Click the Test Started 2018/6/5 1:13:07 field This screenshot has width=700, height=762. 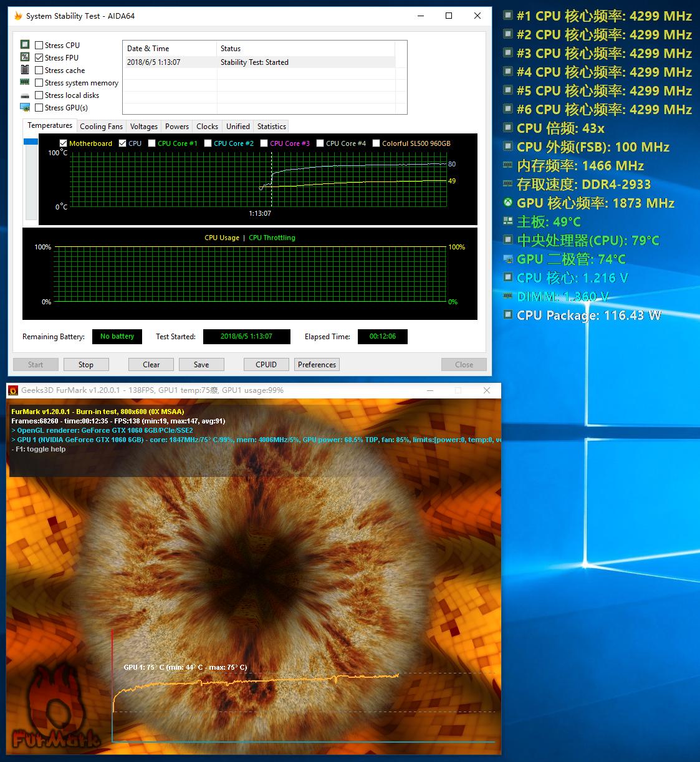247,336
